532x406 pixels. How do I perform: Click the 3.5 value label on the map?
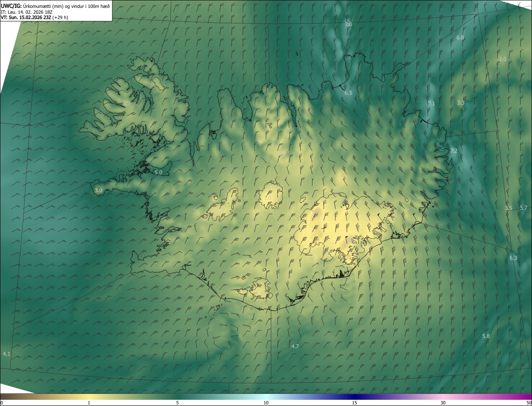508,208
